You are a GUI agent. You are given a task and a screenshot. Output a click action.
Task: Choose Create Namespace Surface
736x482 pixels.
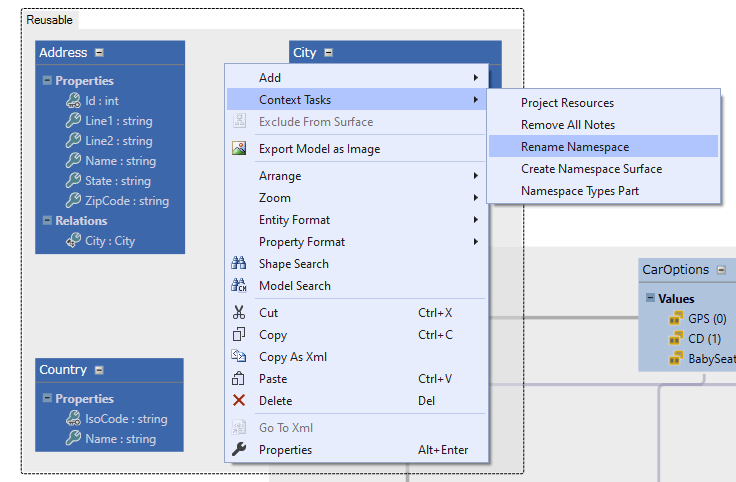(591, 169)
